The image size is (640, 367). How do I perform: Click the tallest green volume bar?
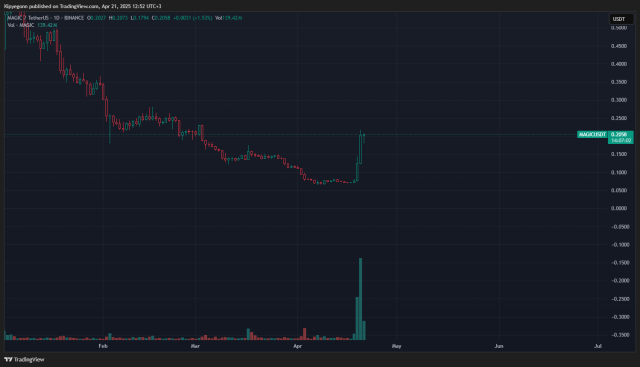point(360,299)
